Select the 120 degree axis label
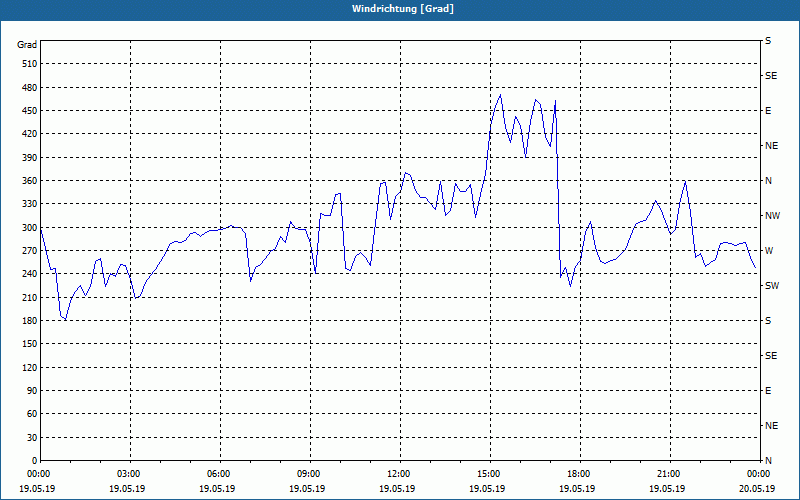This screenshot has height=500, width=800. coord(30,367)
